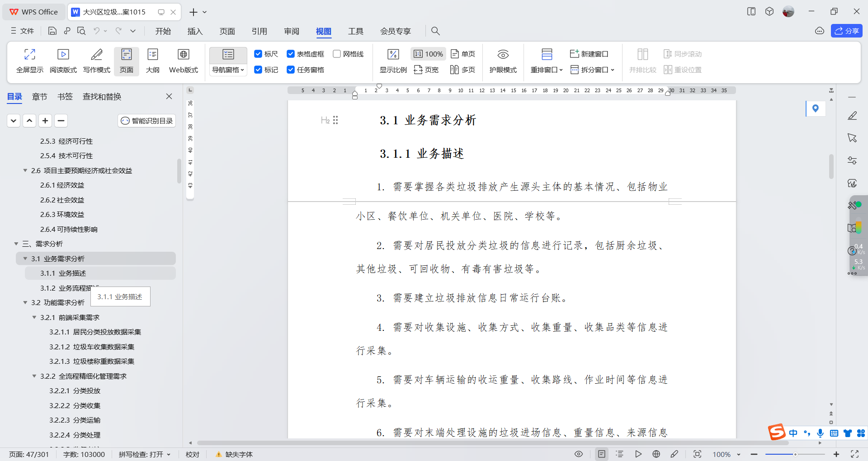
Task: Open the 引用 ribbon tab
Action: coord(259,31)
